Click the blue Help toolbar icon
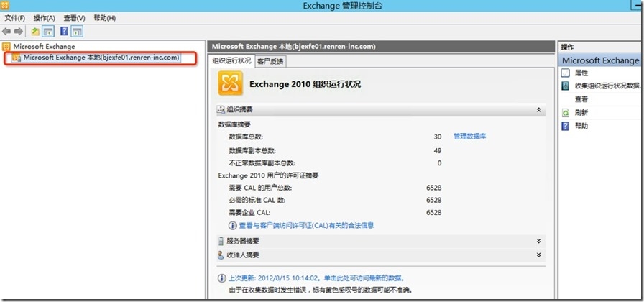The width and height of the screenshot is (644, 302). (64, 32)
